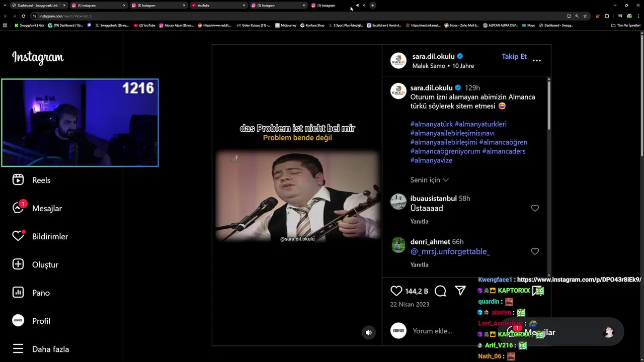The image size is (644, 362).
Task: Open the Excalidraw bookmark
Action: coord(384,25)
